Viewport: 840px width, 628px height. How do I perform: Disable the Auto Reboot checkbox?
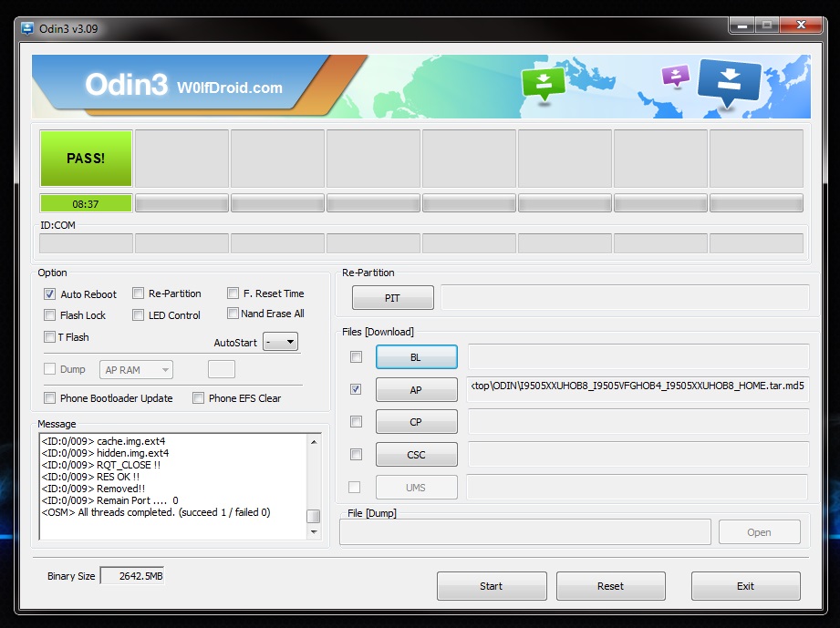[x=50, y=293]
